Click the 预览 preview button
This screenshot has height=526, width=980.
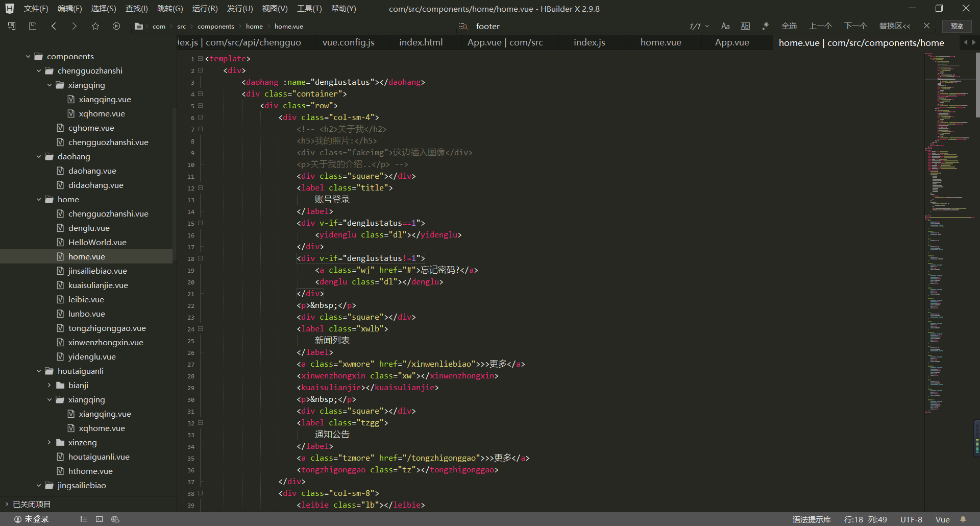tap(957, 26)
